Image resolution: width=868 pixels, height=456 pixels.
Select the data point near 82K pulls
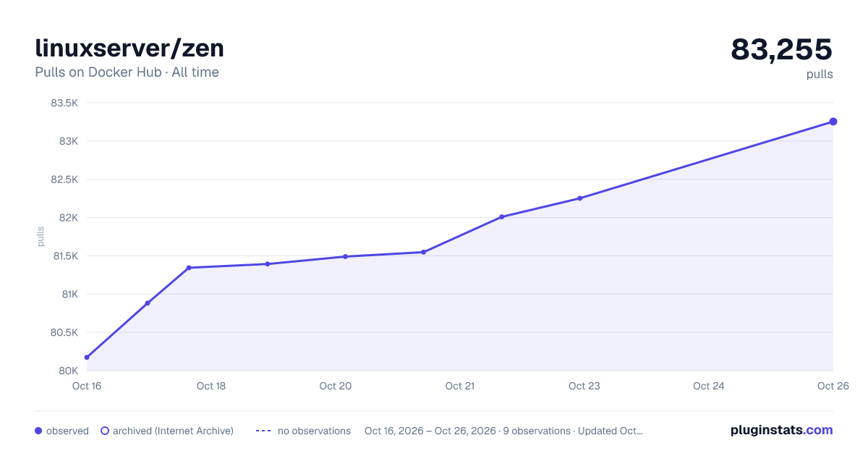(x=501, y=217)
